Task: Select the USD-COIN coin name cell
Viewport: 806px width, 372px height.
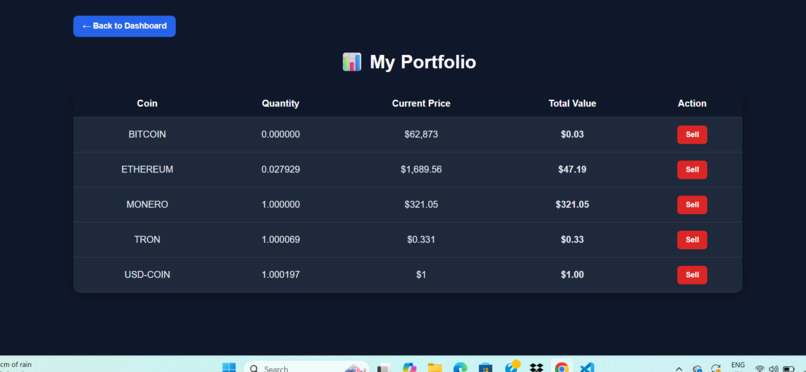Action: pos(147,275)
